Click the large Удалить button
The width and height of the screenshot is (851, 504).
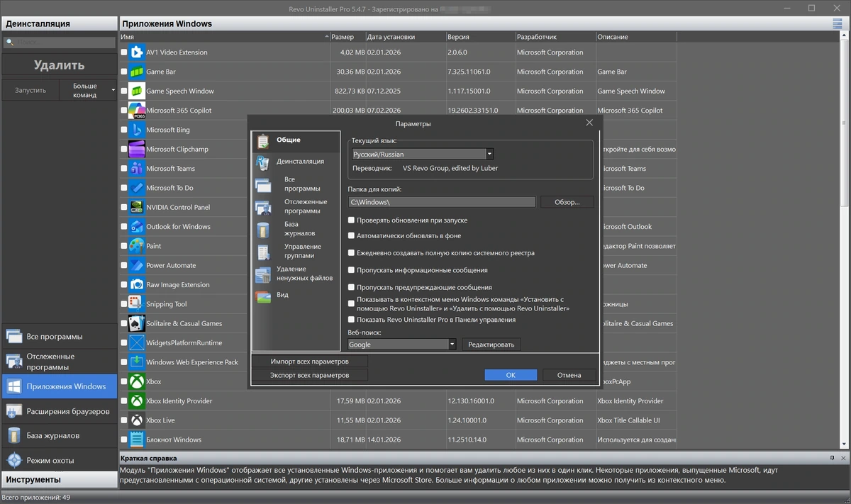point(59,65)
